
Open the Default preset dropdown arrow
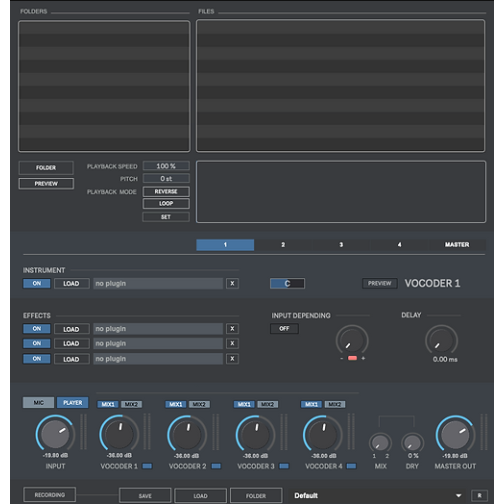tap(459, 496)
